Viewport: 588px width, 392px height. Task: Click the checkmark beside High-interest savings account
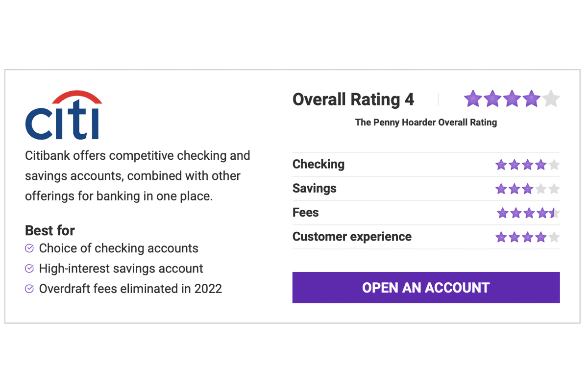coord(29,269)
